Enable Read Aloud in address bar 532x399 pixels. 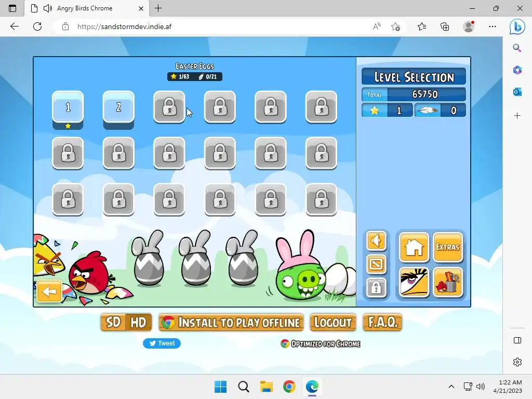click(x=377, y=26)
